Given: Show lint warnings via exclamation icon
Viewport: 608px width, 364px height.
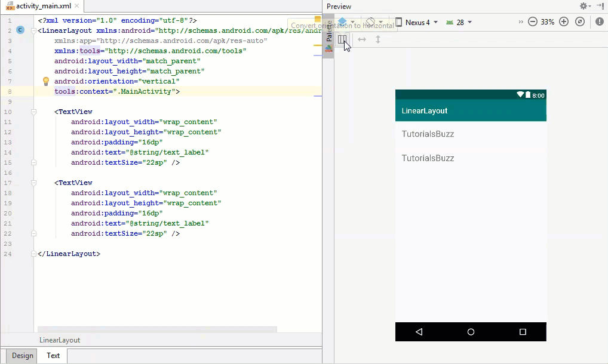Looking at the screenshot, I should click(600, 21).
